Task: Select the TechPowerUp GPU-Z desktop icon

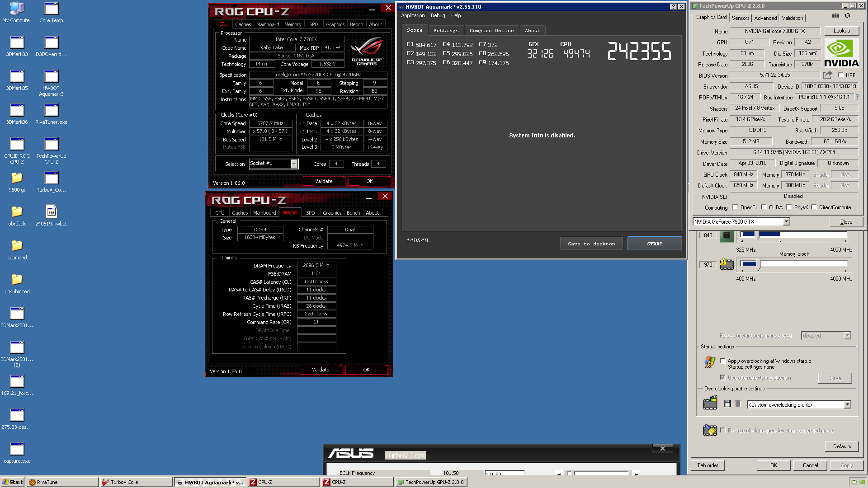Action: 51,151
